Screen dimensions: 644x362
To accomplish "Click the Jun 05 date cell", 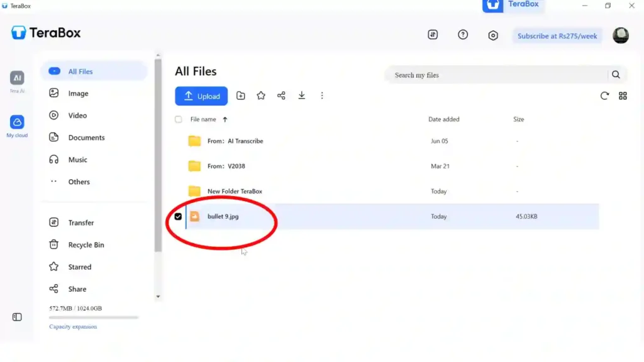I will pos(439,141).
